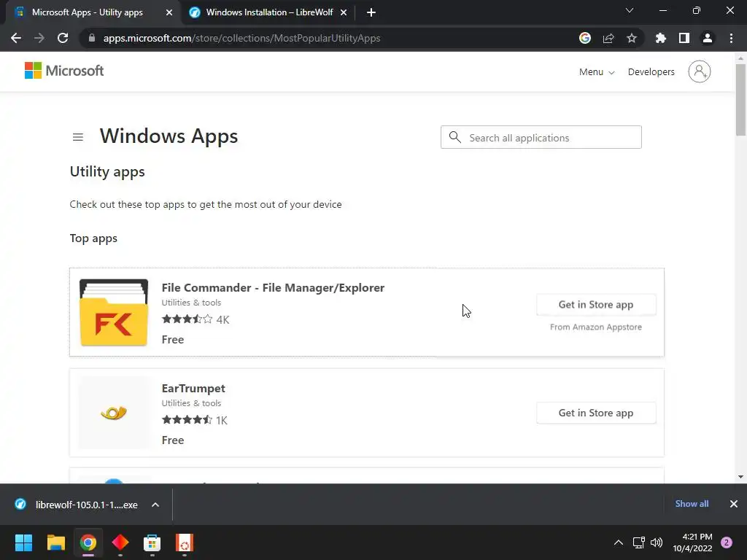Expand the Menu dropdown

pos(597,72)
